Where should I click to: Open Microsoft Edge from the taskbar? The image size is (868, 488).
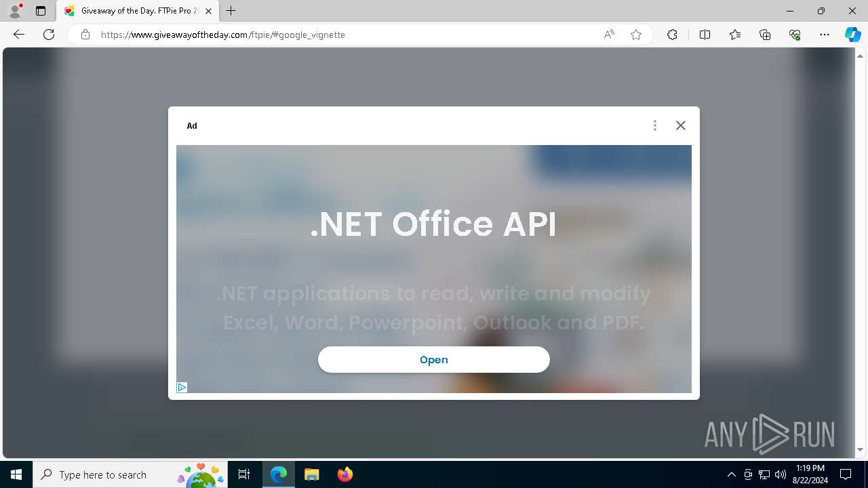[279, 474]
